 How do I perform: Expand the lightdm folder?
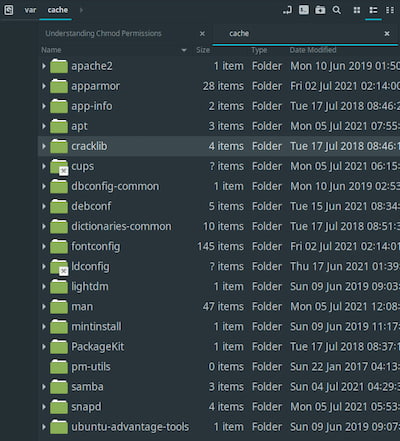(44, 286)
